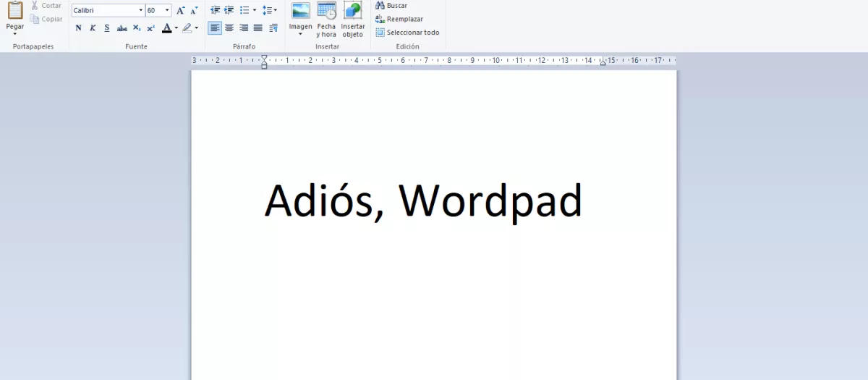
Task: Click Reemplazar in Edición
Action: (x=399, y=19)
